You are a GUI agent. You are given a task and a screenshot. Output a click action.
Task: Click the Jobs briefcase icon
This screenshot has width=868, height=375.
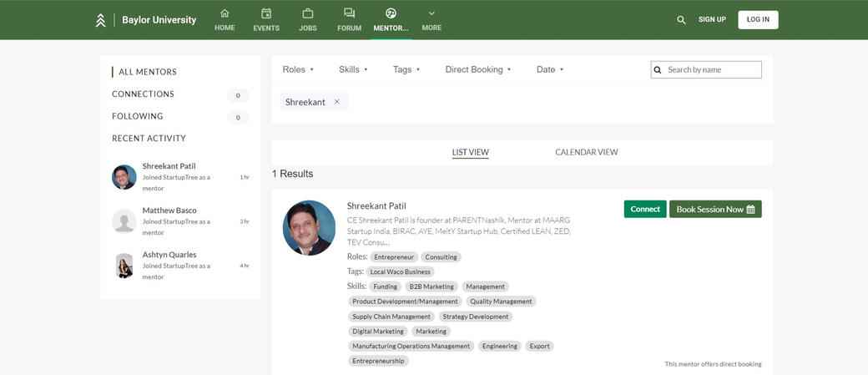pos(308,13)
